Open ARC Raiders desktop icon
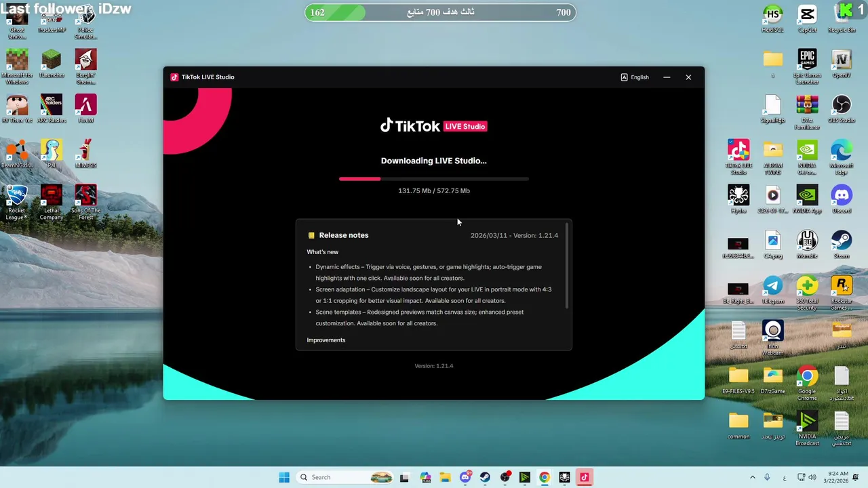 coord(52,109)
